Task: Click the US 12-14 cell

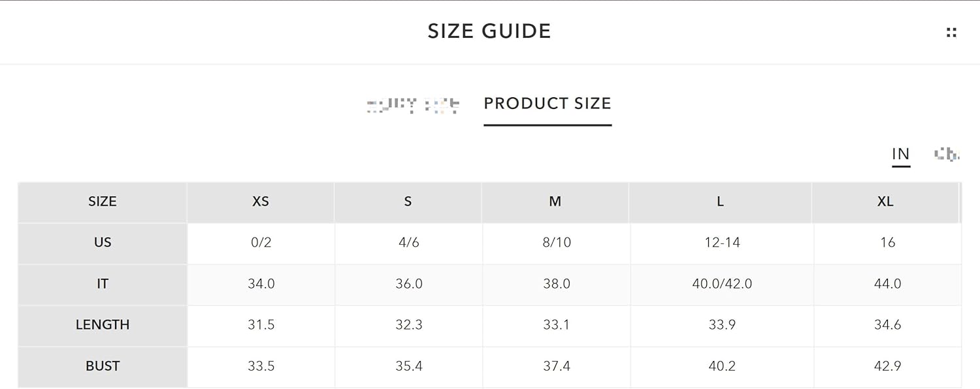Action: pyautogui.click(x=722, y=243)
